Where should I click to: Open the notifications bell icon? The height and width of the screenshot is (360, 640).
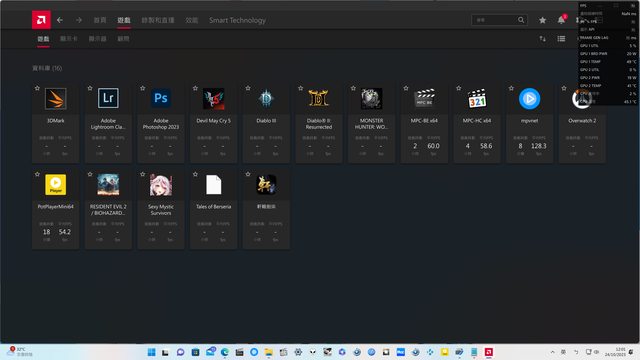(562, 20)
